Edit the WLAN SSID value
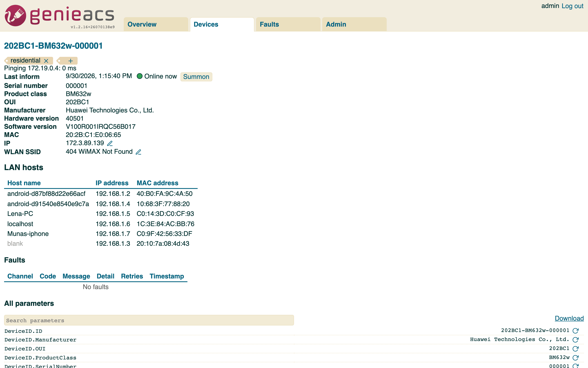This screenshot has height=368, width=588. coord(138,152)
